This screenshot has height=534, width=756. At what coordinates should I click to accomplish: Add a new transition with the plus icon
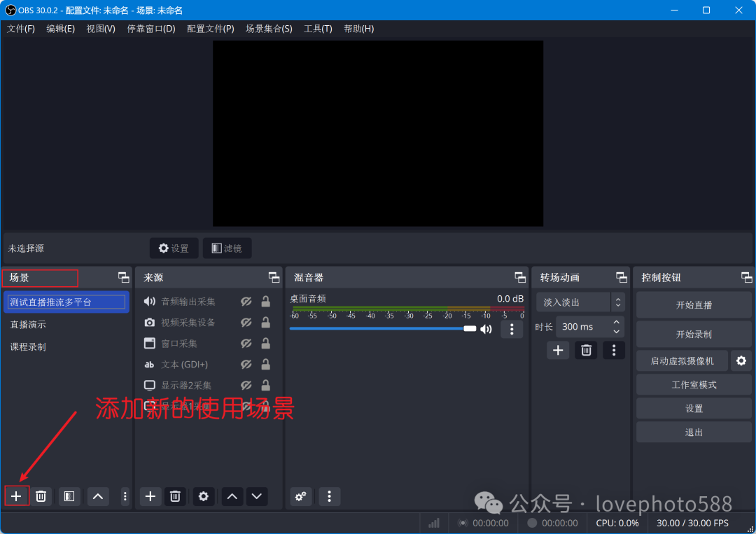[558, 350]
